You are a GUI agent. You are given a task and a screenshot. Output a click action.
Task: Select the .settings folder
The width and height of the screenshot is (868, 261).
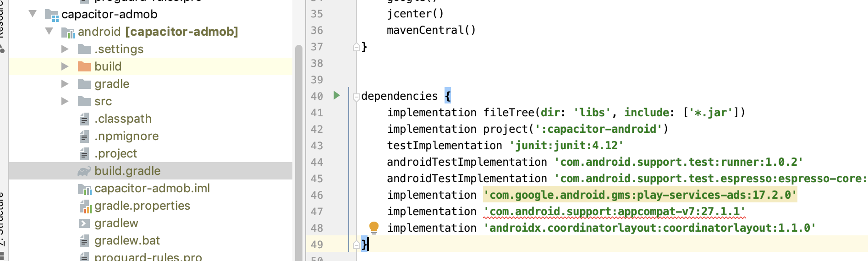coord(119,49)
